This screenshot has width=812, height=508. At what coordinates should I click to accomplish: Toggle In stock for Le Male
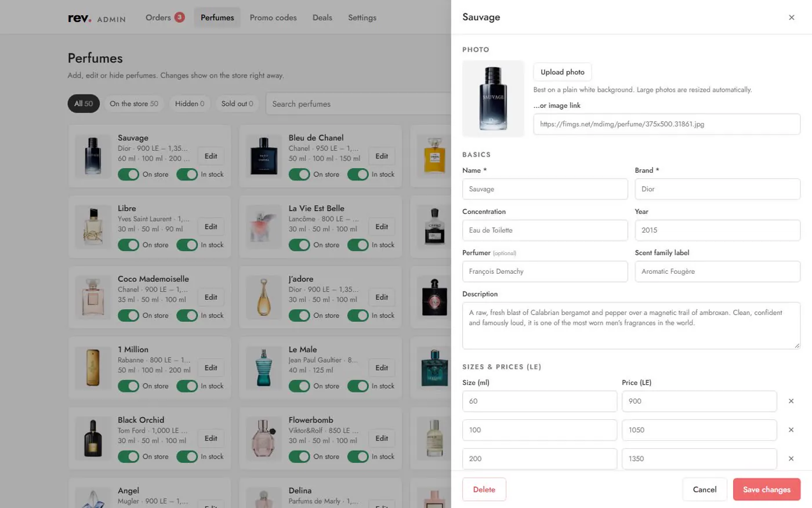pyautogui.click(x=358, y=386)
